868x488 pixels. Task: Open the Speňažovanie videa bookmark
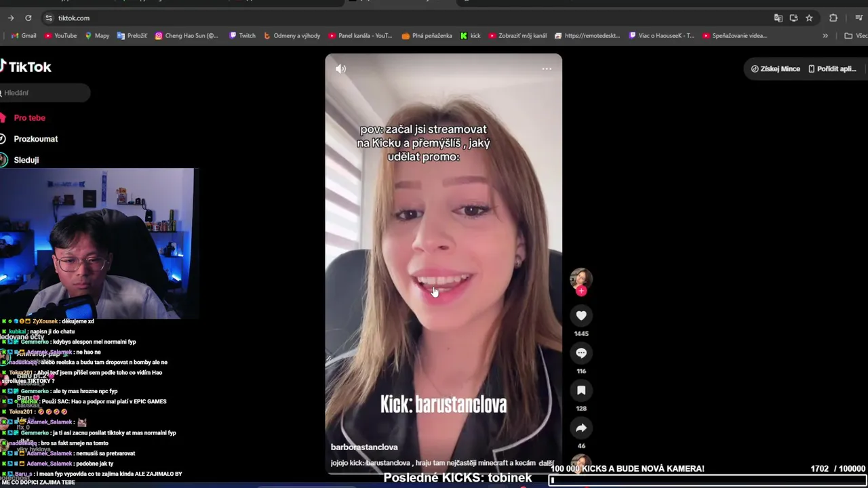pyautogui.click(x=734, y=36)
